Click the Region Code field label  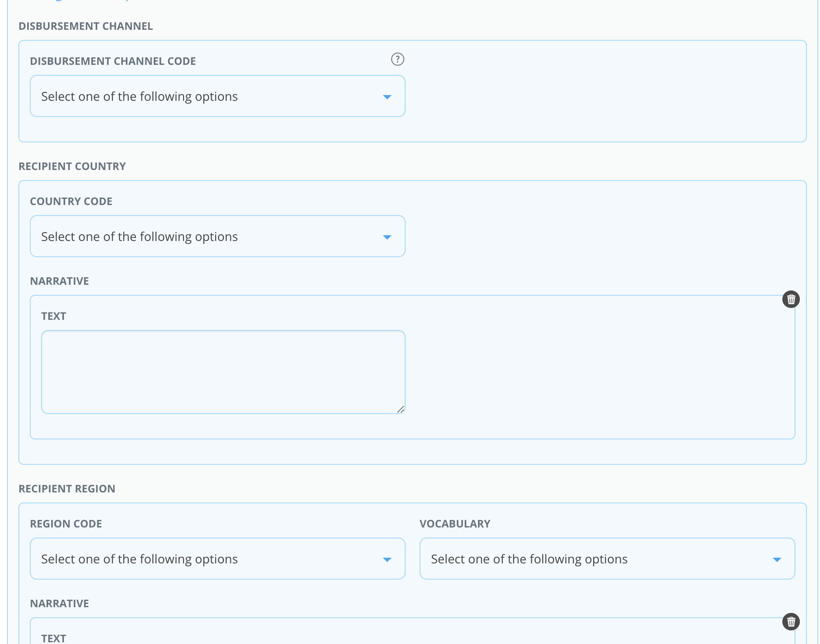coord(66,524)
